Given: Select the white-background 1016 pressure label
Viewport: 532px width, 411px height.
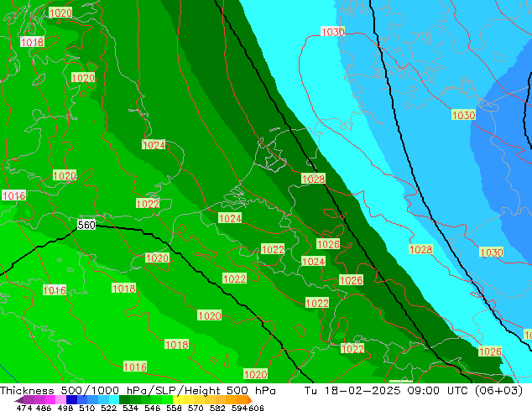Looking at the screenshot, I should point(14,195).
